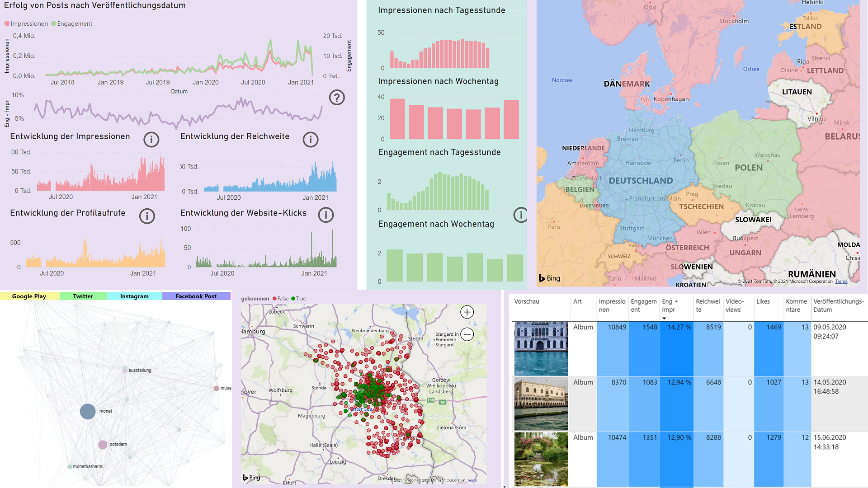This screenshot has height=488, width=868.
Task: Sort table by Eng ÷ Impr arrow
Action: coord(664,319)
